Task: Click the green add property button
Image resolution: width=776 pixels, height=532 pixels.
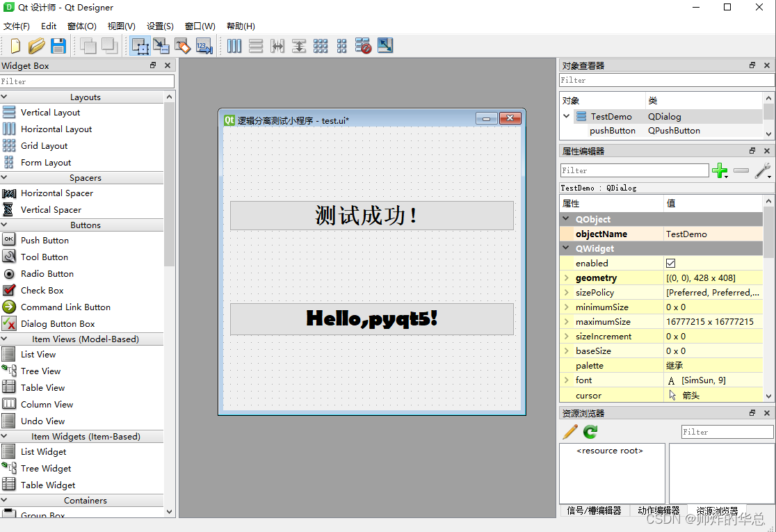Action: [x=720, y=170]
